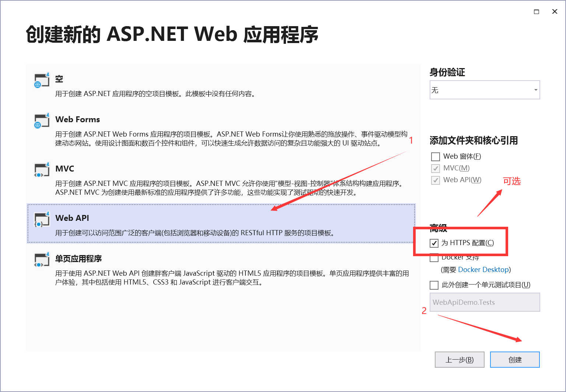Screen dimensions: 566x392
Task: Close the ASP.NET dialog window
Action: tap(555, 12)
